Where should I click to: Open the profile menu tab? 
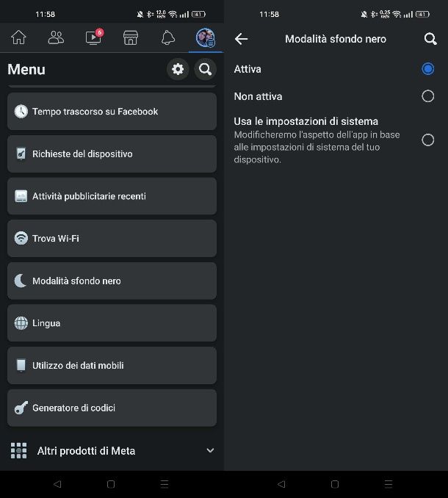[x=206, y=37]
